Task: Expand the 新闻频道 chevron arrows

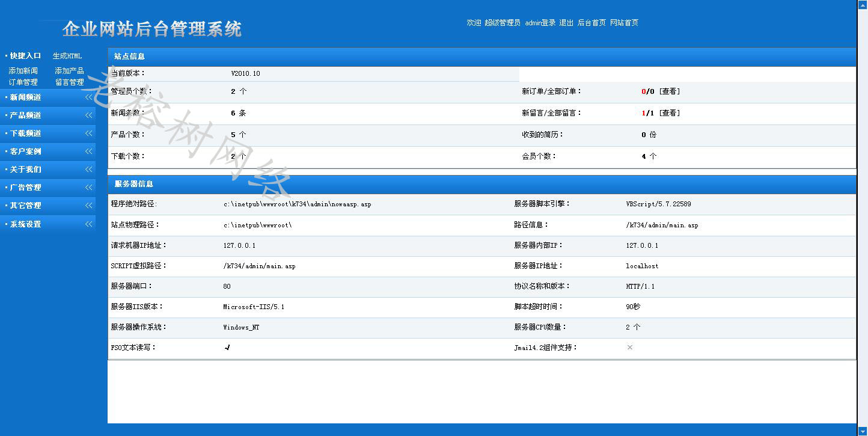Action: coord(88,97)
